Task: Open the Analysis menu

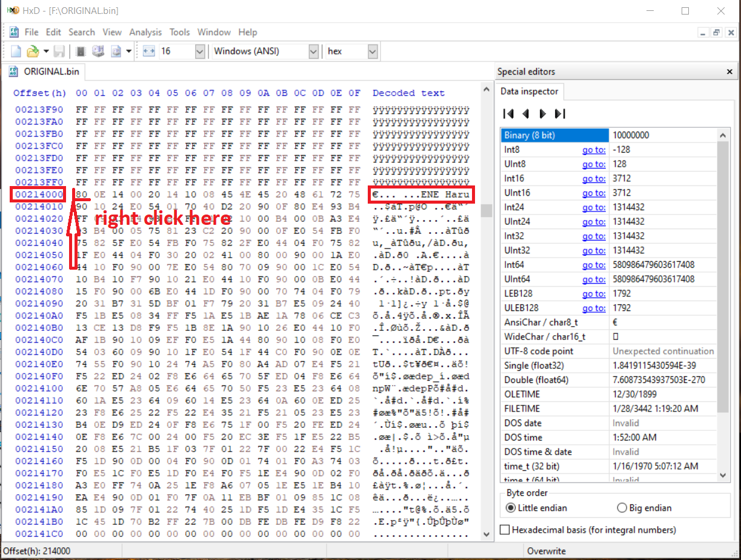Action: 145,32
